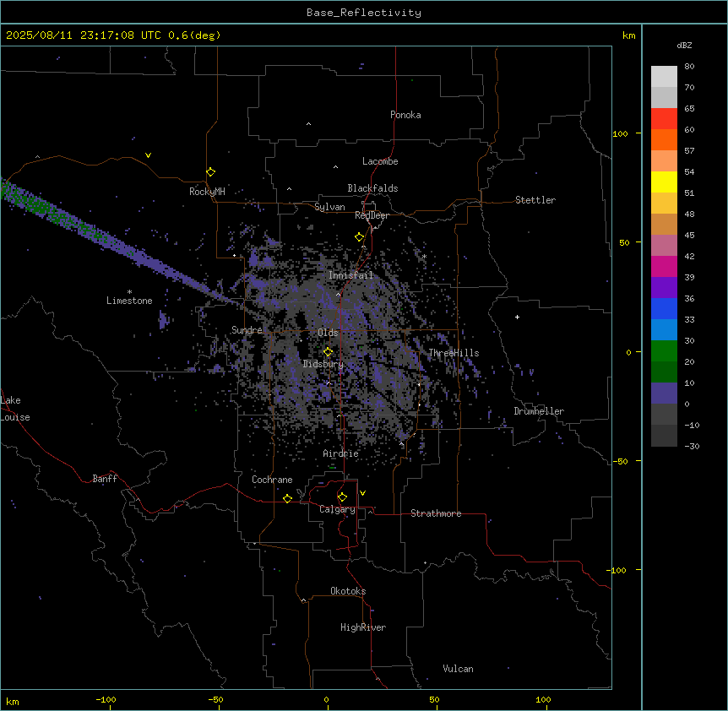The image size is (728, 711).
Task: Click the Limestone label
Action: 129,301
